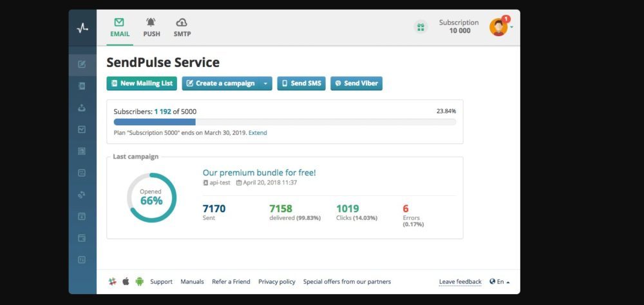Expand the En language selector

(x=500, y=282)
